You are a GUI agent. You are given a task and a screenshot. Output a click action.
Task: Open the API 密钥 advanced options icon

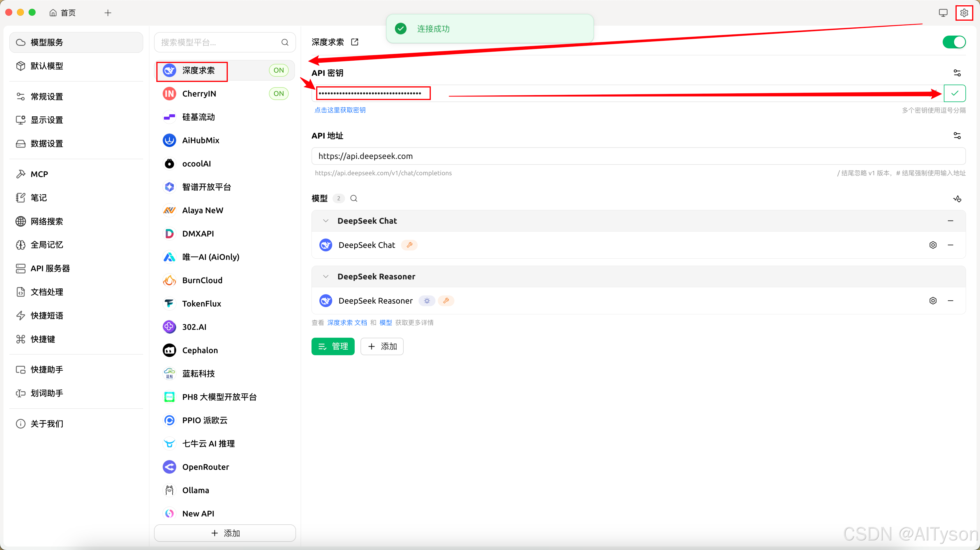tap(958, 73)
